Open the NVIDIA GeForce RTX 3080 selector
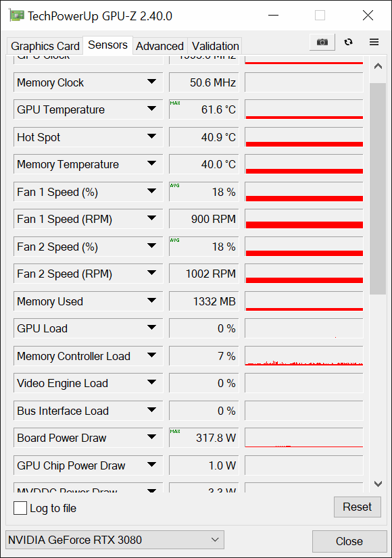 (x=115, y=540)
